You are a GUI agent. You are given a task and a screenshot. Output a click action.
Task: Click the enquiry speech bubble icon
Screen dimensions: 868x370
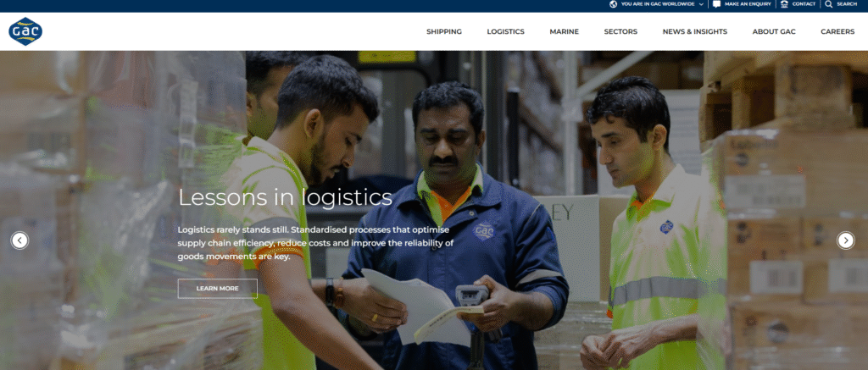point(717,4)
